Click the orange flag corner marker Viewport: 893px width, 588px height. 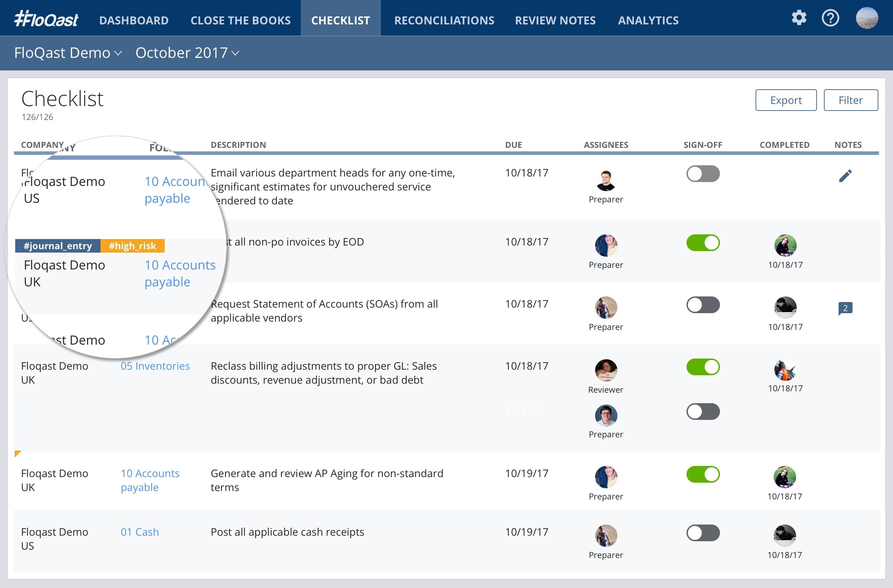click(17, 454)
